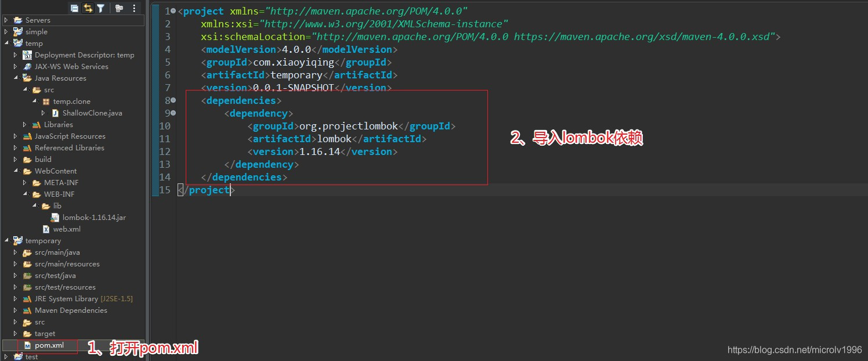Expand the target folder arrow
868x361 pixels.
pyautogui.click(x=16, y=334)
